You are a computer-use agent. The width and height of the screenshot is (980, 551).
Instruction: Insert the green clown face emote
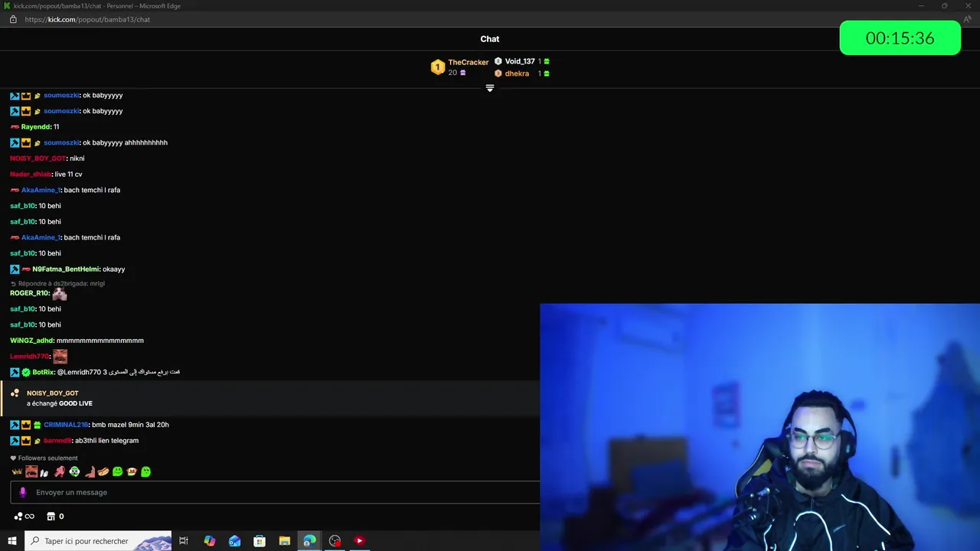point(74,472)
